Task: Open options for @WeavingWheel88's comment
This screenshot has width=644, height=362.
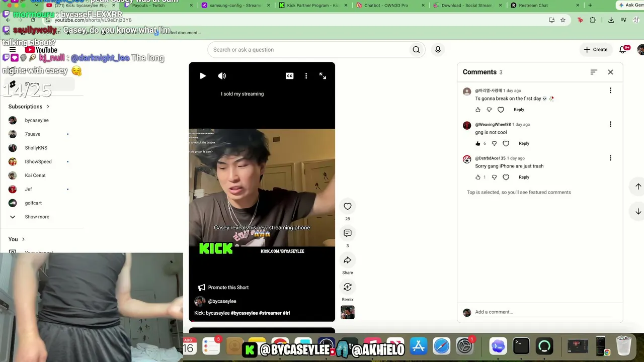Action: (610, 124)
